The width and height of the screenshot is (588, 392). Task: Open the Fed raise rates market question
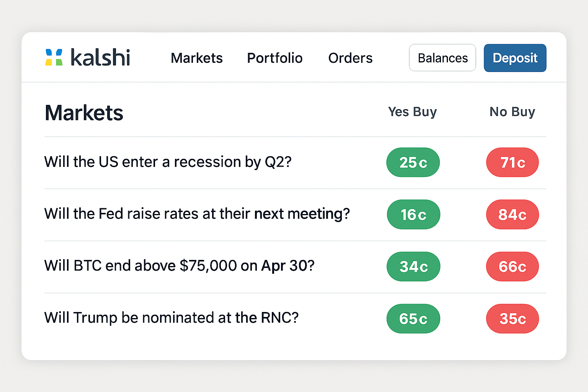(x=197, y=214)
